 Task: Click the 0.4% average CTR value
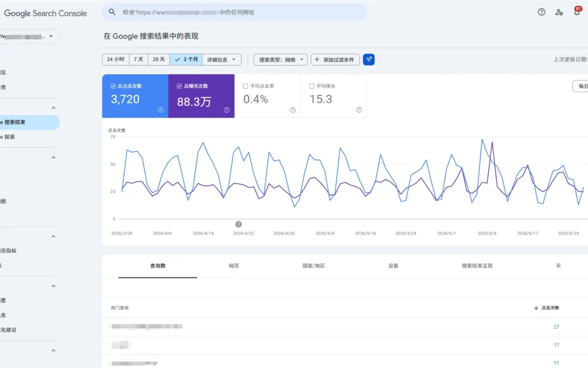(256, 99)
